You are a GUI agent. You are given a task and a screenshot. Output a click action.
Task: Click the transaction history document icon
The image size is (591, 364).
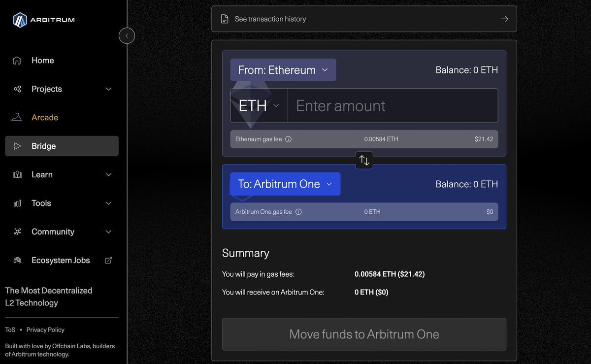(225, 18)
